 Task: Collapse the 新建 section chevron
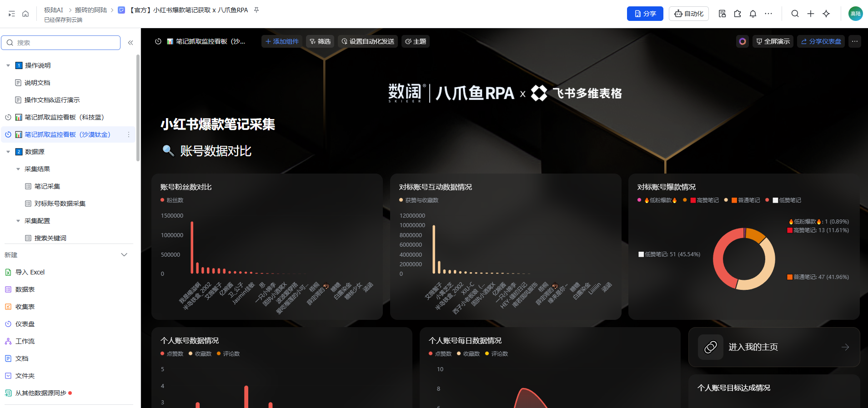124,255
